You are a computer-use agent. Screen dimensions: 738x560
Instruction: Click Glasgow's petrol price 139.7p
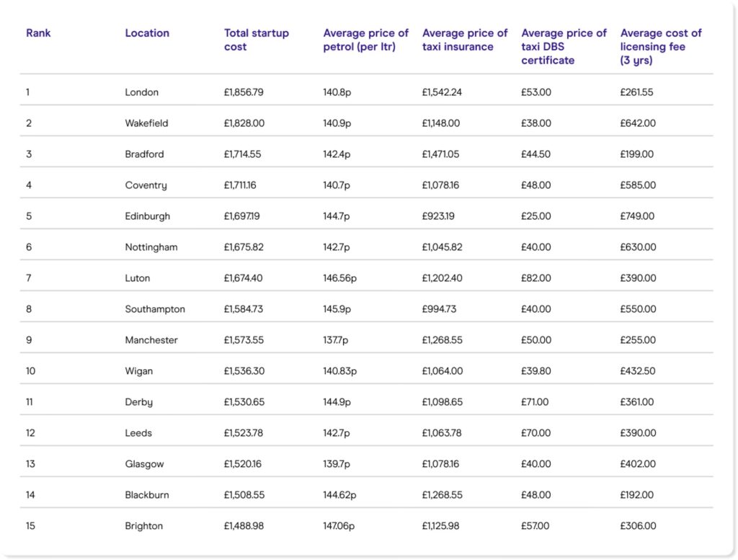tap(337, 464)
